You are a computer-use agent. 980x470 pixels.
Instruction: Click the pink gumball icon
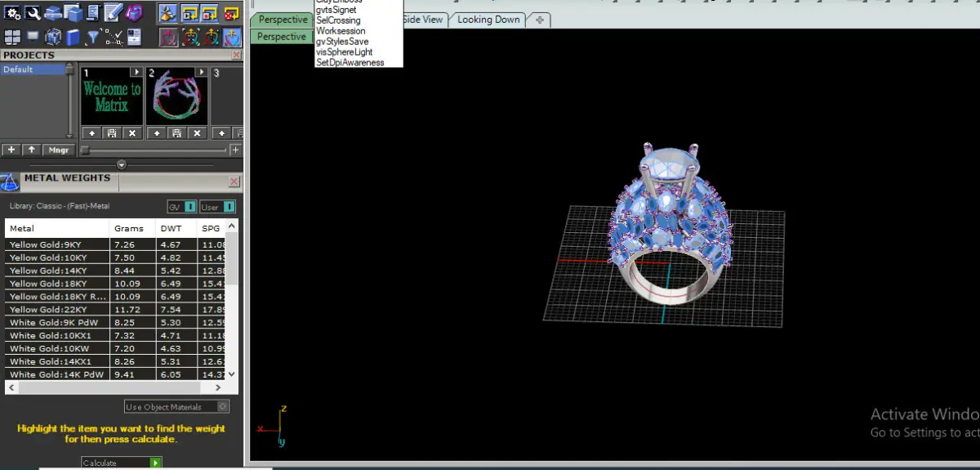point(167,37)
